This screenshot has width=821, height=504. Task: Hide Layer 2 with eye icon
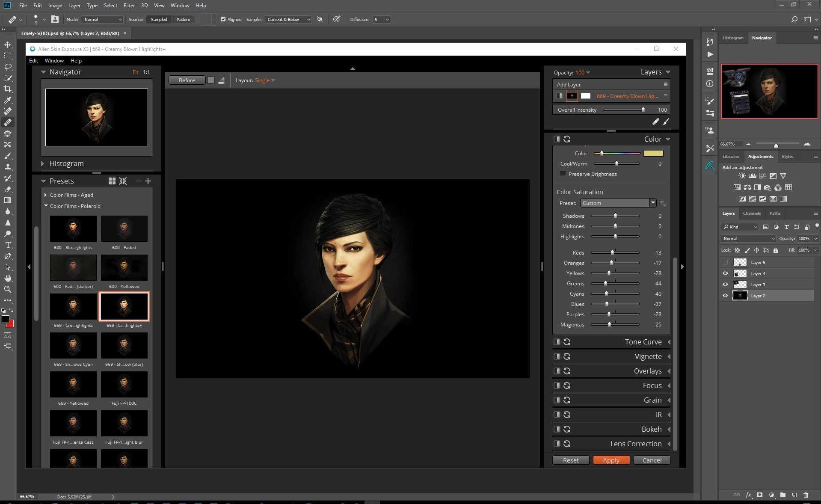coord(725,296)
